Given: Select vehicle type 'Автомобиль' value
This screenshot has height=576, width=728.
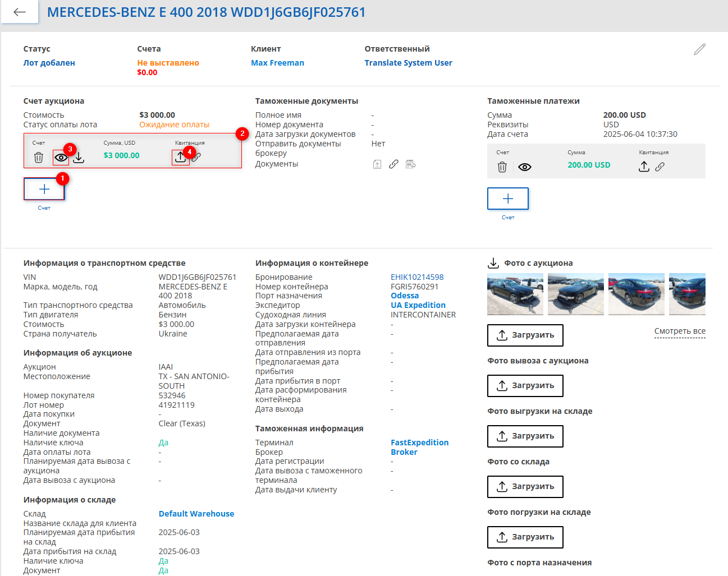Looking at the screenshot, I should click(x=182, y=305).
